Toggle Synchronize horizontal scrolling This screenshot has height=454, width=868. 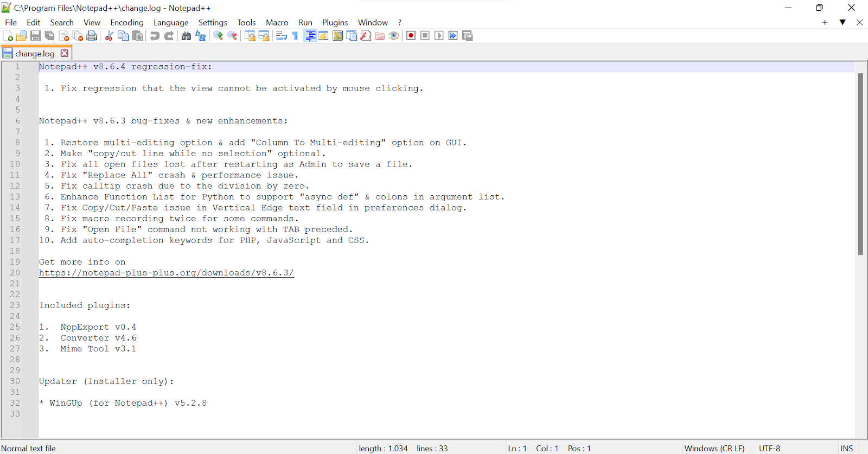click(x=264, y=36)
